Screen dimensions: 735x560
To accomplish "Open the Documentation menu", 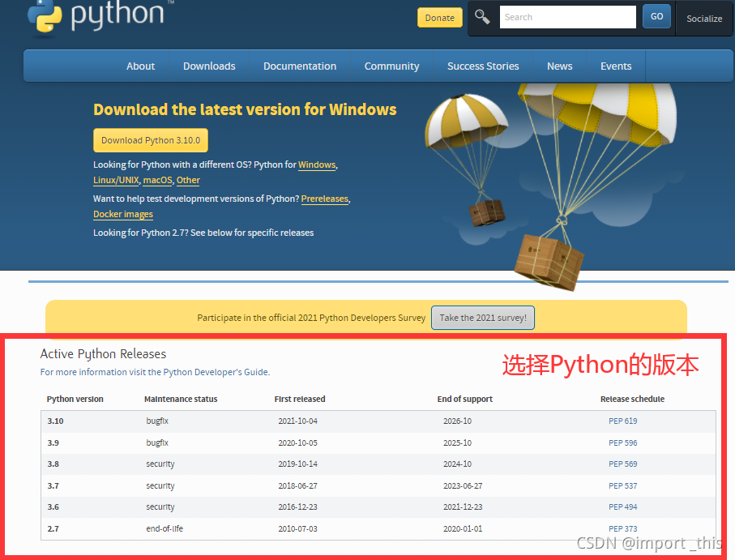I will (300, 66).
